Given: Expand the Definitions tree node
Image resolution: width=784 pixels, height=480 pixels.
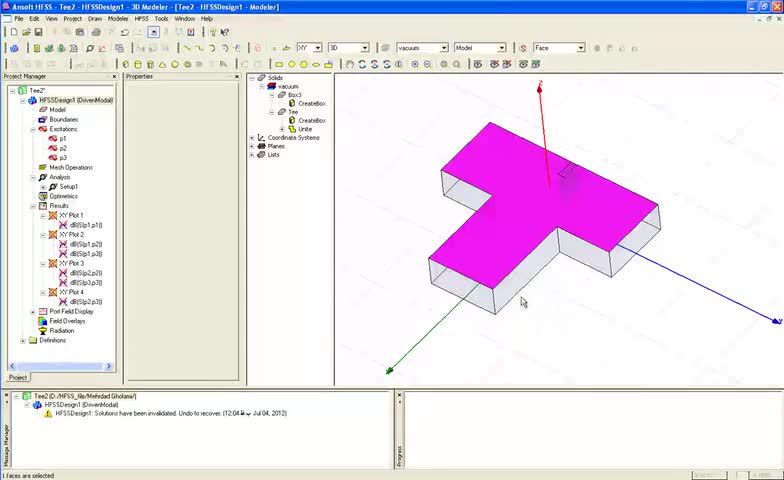Looking at the screenshot, I should pyautogui.click(x=23, y=340).
